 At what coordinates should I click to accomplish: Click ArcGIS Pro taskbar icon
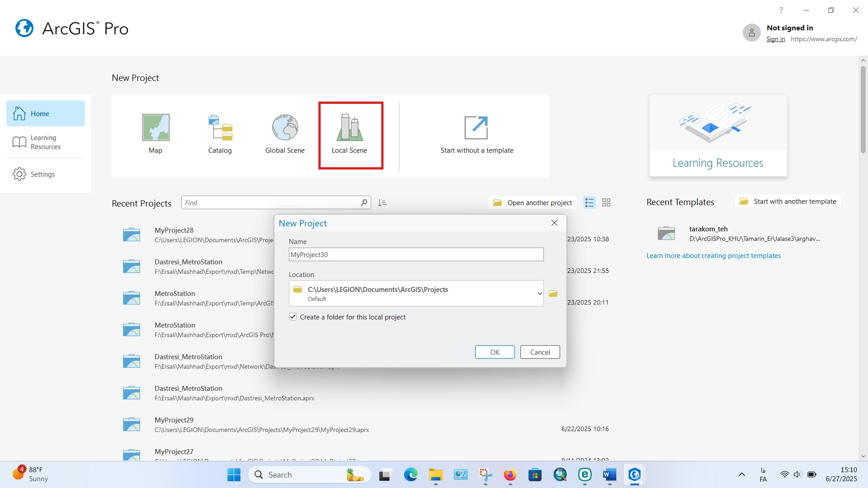[x=634, y=475]
